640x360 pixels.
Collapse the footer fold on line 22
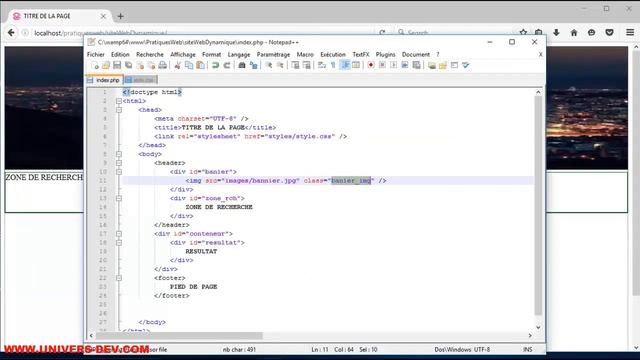point(119,278)
